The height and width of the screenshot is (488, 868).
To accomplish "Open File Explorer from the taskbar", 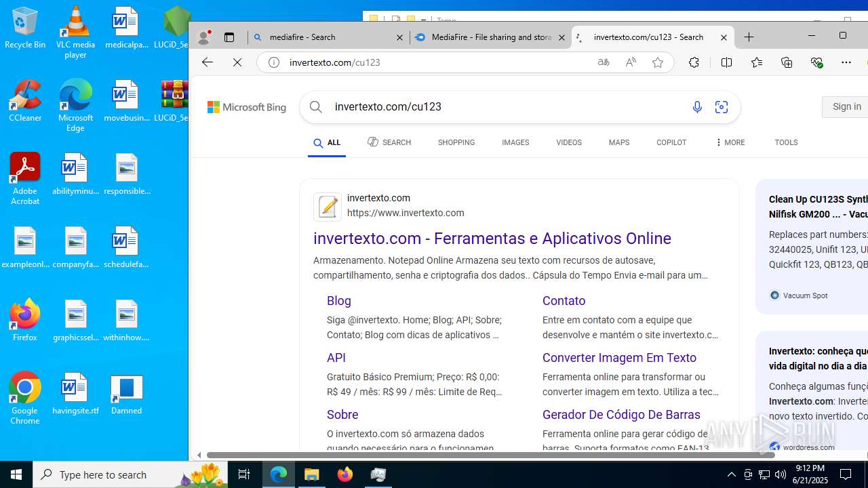I will point(312,474).
